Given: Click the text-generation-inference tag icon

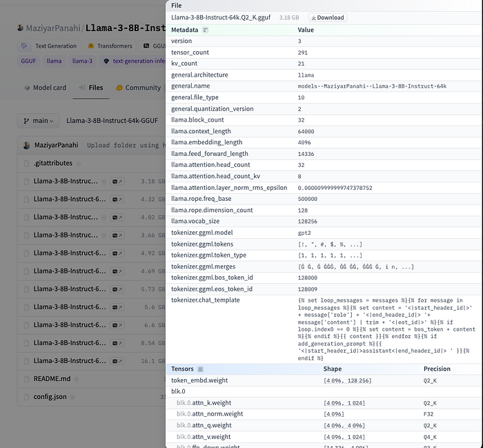Looking at the screenshot, I should click(106, 61).
